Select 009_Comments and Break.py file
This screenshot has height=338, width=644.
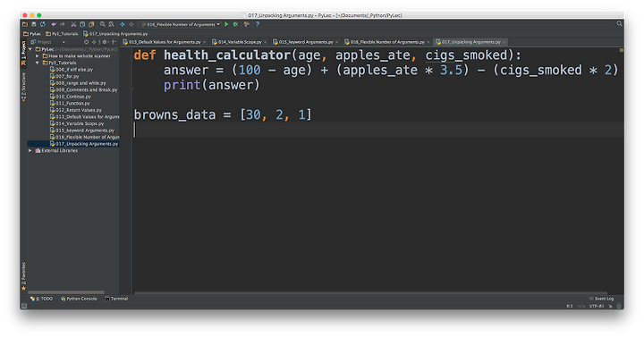[83, 90]
